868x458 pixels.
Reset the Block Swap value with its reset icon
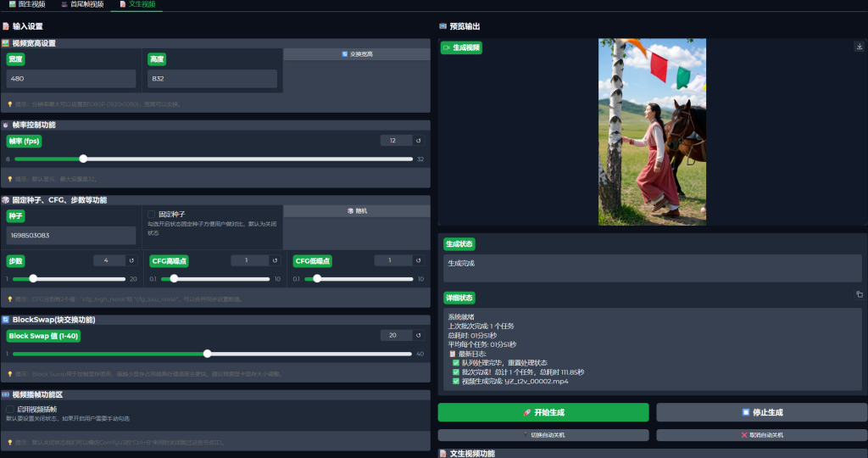point(418,335)
